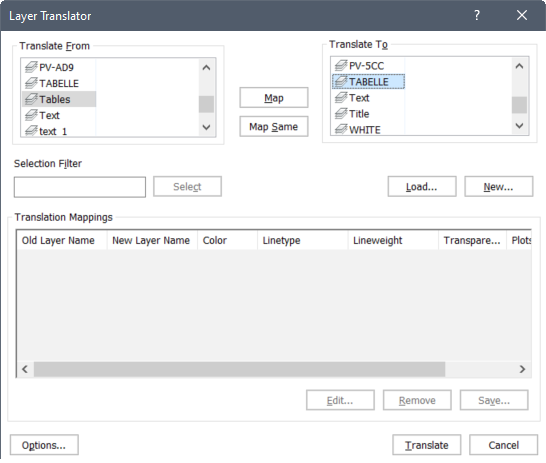Focus the Selection Filter text field
Image resolution: width=546 pixels, height=463 pixels.
tap(80, 187)
